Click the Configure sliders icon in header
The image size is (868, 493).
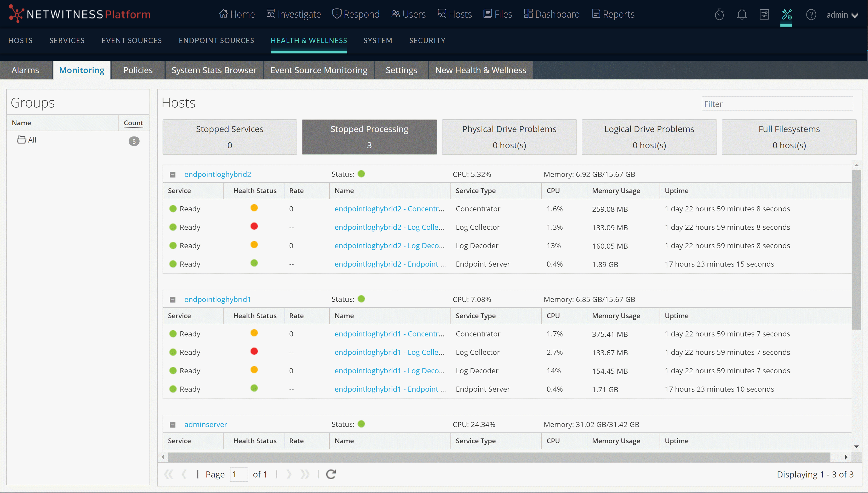[x=764, y=15]
